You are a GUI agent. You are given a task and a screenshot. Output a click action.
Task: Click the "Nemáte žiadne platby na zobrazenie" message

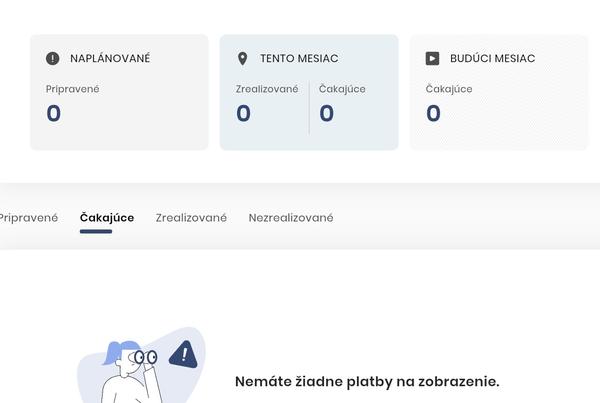(367, 382)
